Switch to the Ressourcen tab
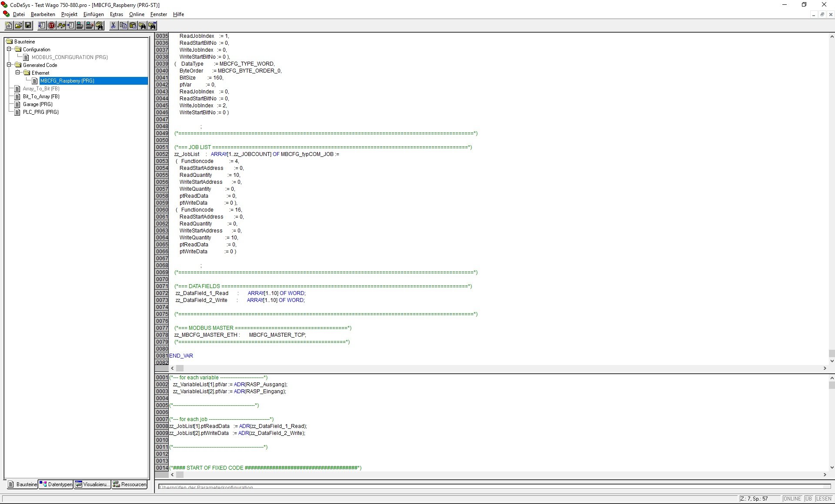The height and width of the screenshot is (504, 835). [130, 484]
